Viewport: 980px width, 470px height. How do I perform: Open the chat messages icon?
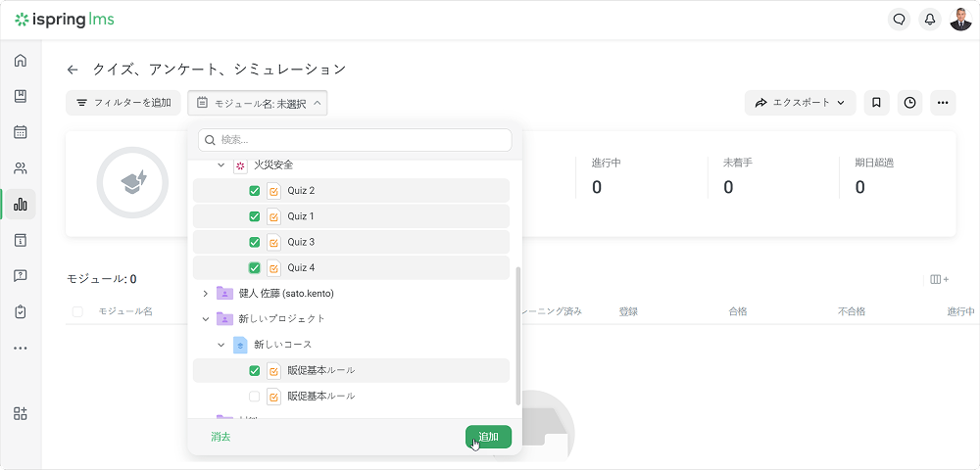click(x=898, y=20)
